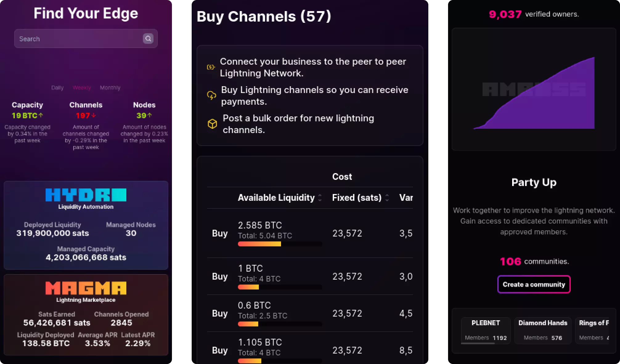620x364 pixels.
Task: Open the Diamond Hands community tab
Action: click(543, 330)
